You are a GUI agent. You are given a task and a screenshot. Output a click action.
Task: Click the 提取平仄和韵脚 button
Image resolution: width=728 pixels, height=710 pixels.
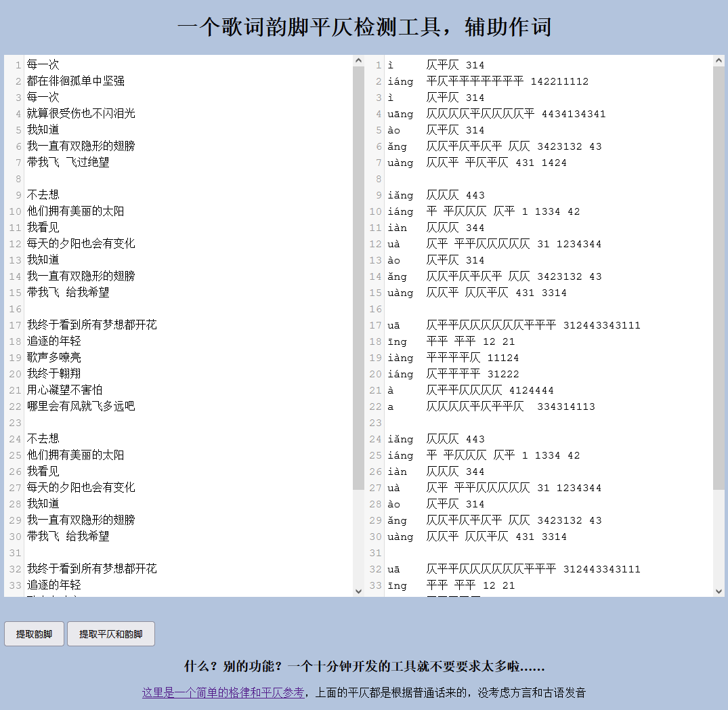click(110, 633)
